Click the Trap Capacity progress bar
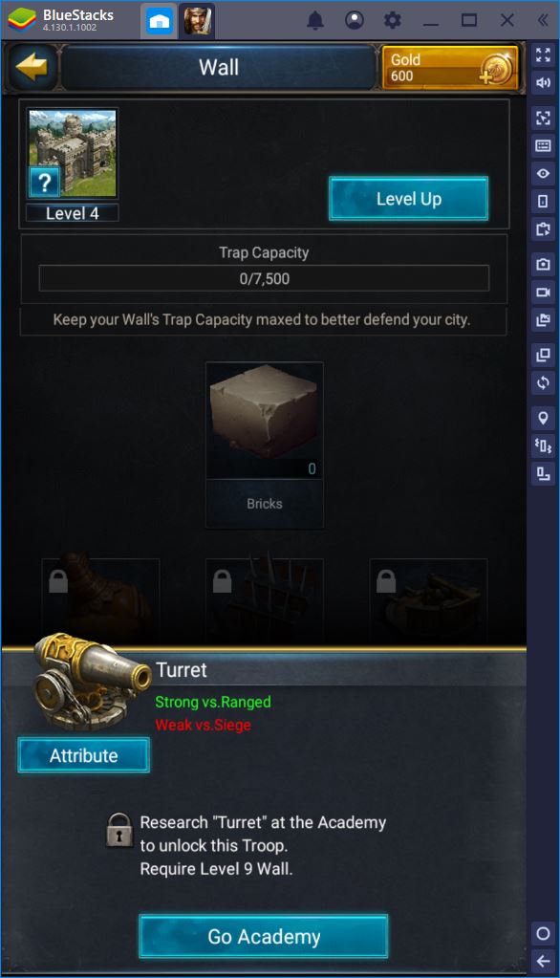560x978 pixels. 264,278
